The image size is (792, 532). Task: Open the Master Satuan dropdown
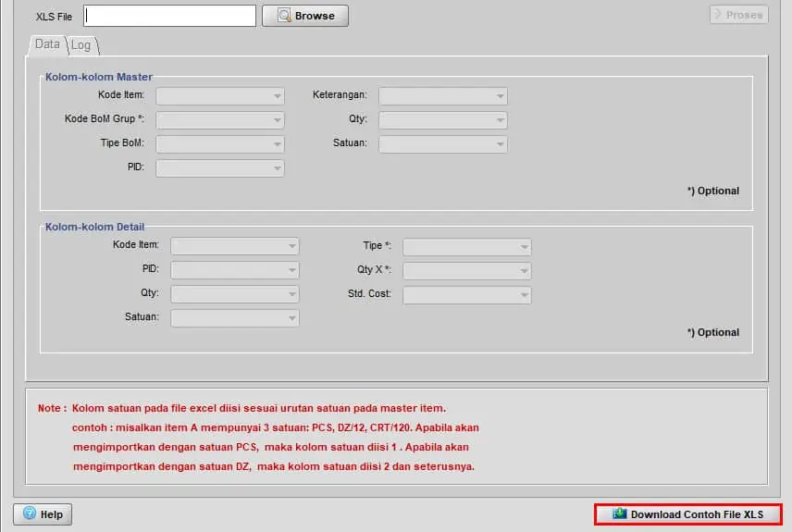[x=443, y=144]
